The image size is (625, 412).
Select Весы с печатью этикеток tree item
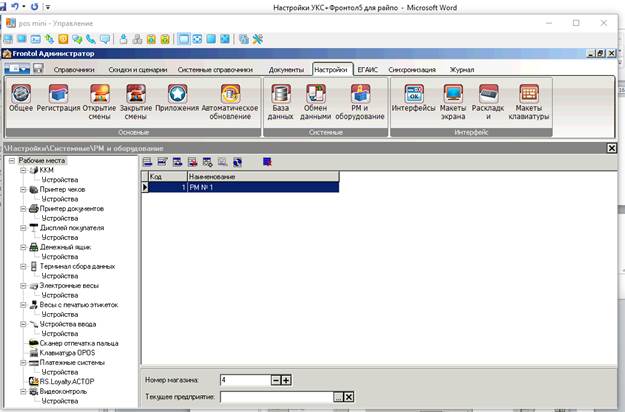(x=79, y=305)
